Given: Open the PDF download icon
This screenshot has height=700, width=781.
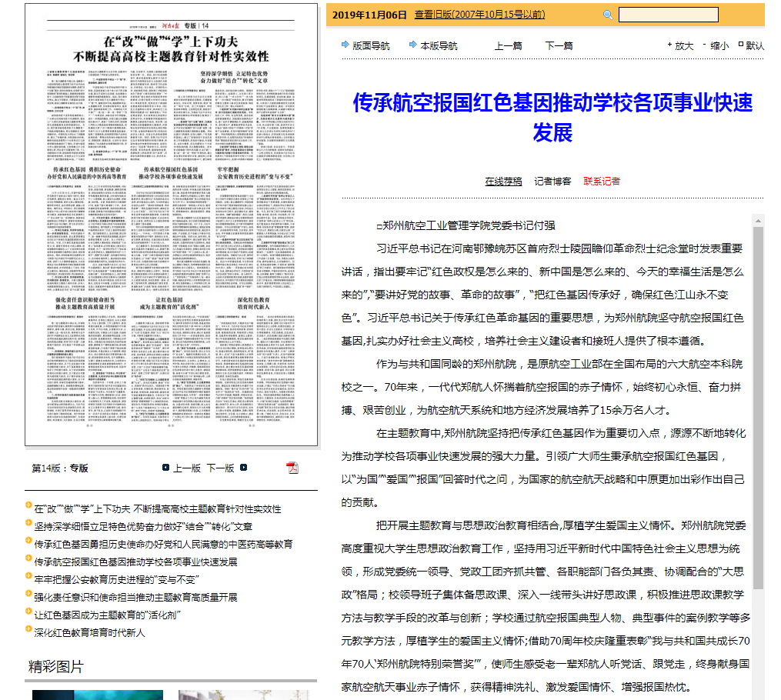Looking at the screenshot, I should [292, 468].
